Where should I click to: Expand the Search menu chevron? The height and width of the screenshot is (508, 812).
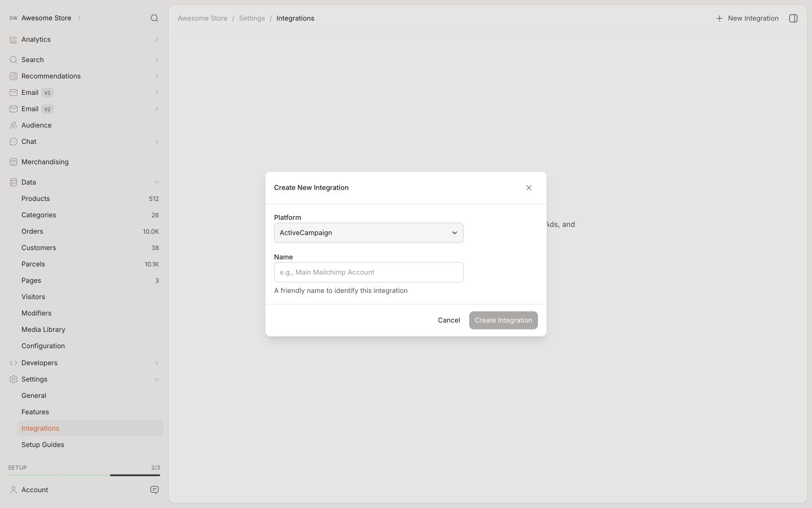click(x=157, y=60)
